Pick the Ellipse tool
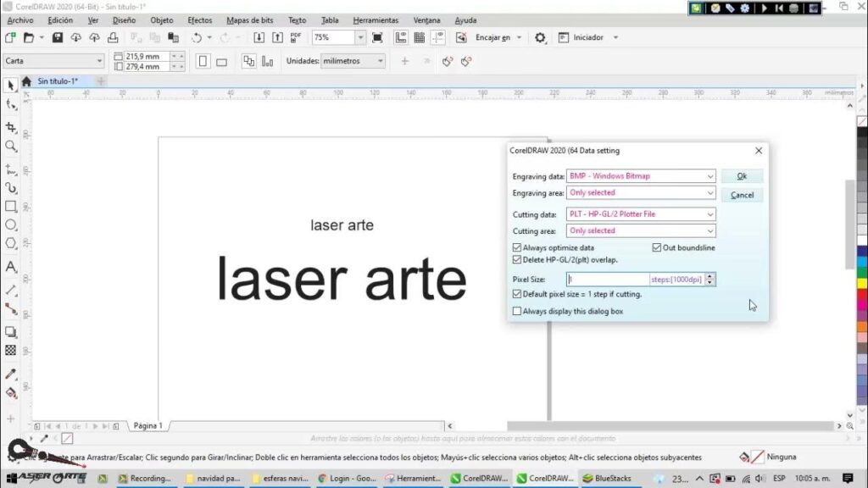Viewport: 868px width, 488px height. (x=11, y=225)
